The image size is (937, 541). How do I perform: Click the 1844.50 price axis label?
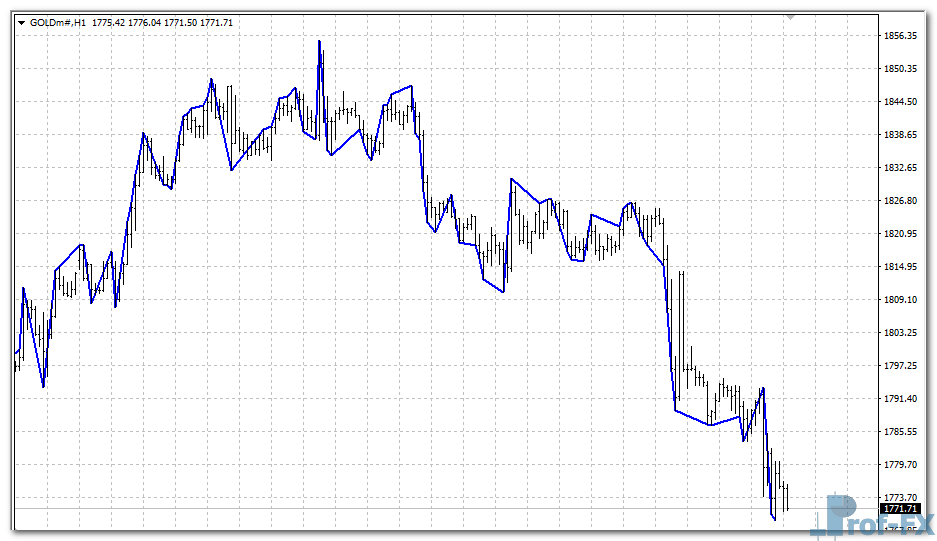pyautogui.click(x=900, y=102)
